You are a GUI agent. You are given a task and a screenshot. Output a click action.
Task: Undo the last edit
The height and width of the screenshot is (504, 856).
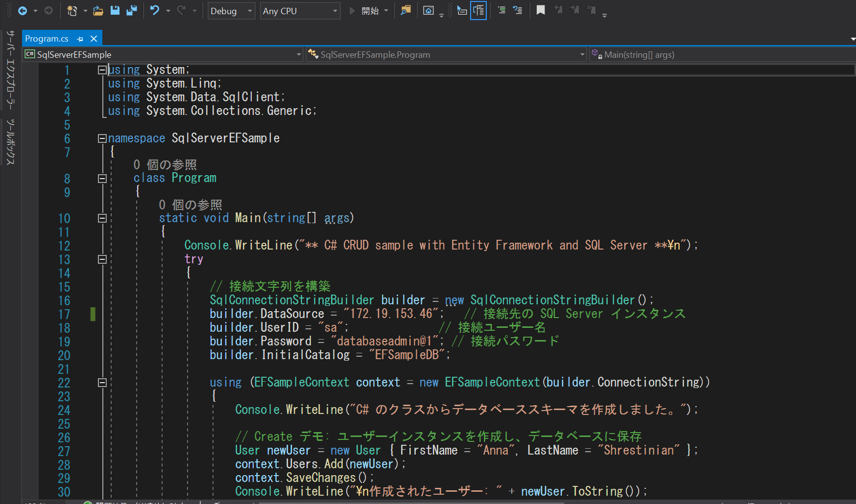tap(156, 10)
